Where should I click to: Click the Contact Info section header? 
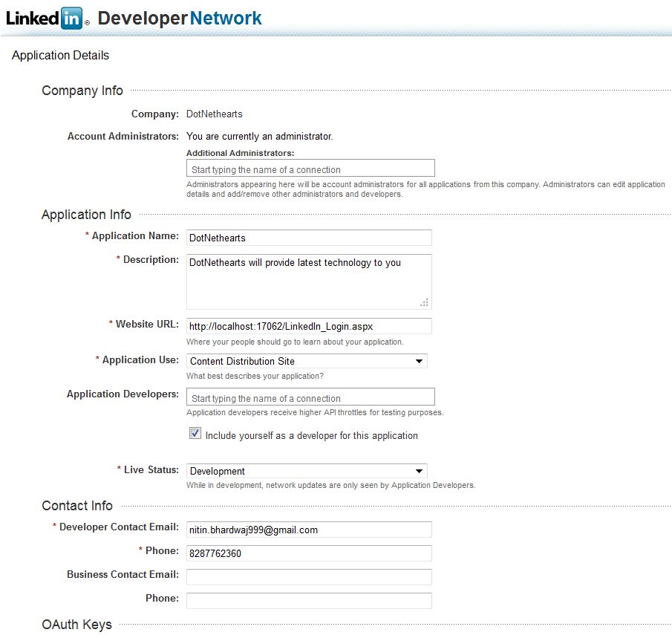point(76,506)
